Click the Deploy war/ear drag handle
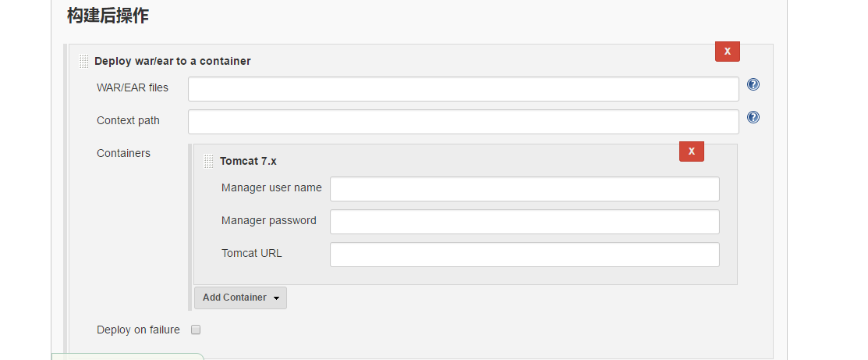 pos(84,61)
